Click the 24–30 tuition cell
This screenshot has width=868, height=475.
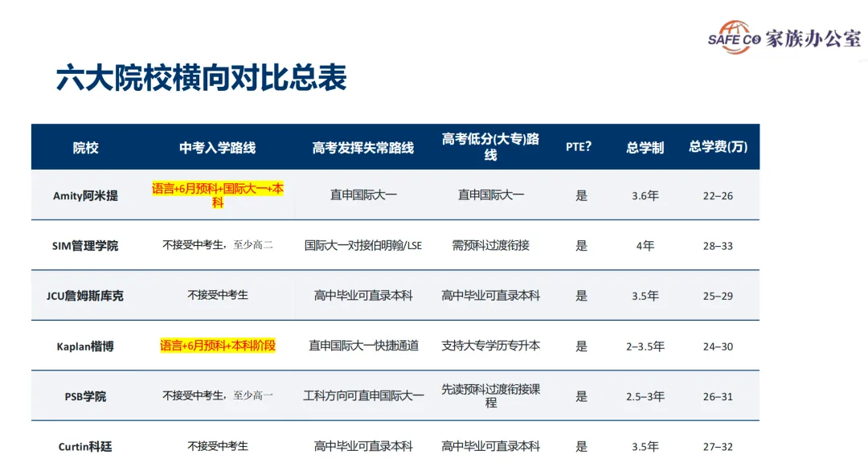tap(718, 347)
